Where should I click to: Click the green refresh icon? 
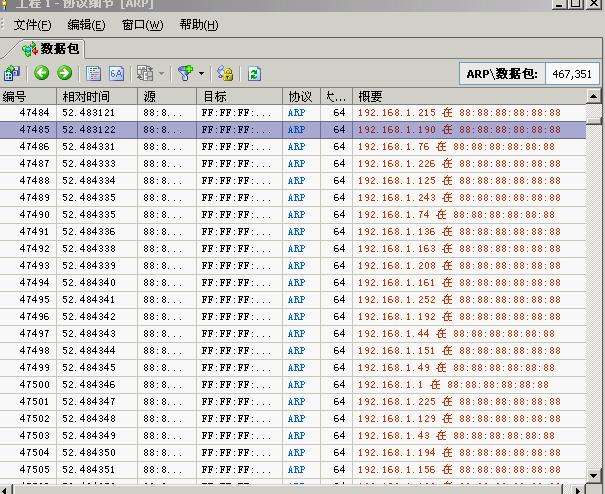coord(254,73)
